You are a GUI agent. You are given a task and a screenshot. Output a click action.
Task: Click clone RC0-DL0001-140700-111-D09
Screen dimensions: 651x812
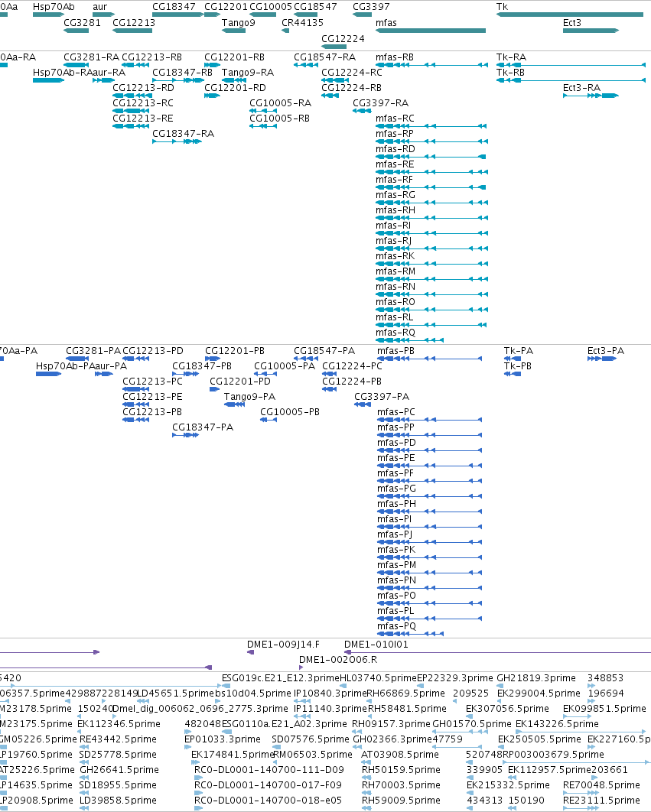(269, 769)
